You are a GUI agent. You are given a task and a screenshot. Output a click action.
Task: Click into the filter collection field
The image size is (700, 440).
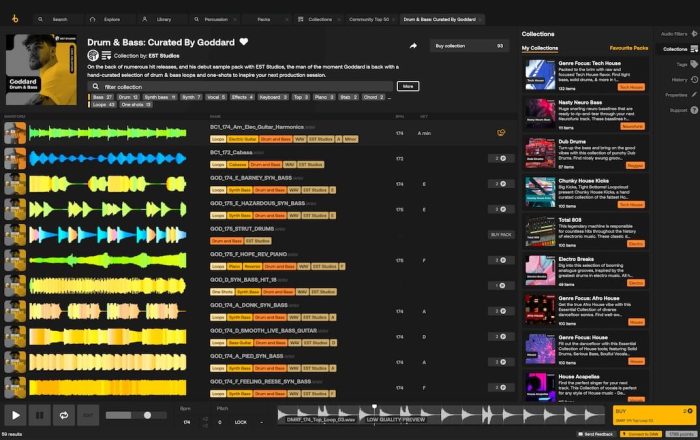point(241,87)
